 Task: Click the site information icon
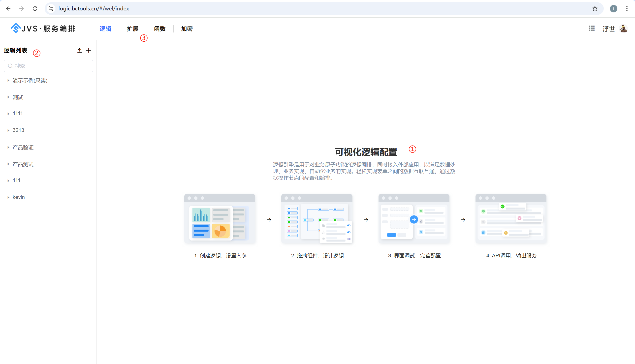click(x=51, y=8)
